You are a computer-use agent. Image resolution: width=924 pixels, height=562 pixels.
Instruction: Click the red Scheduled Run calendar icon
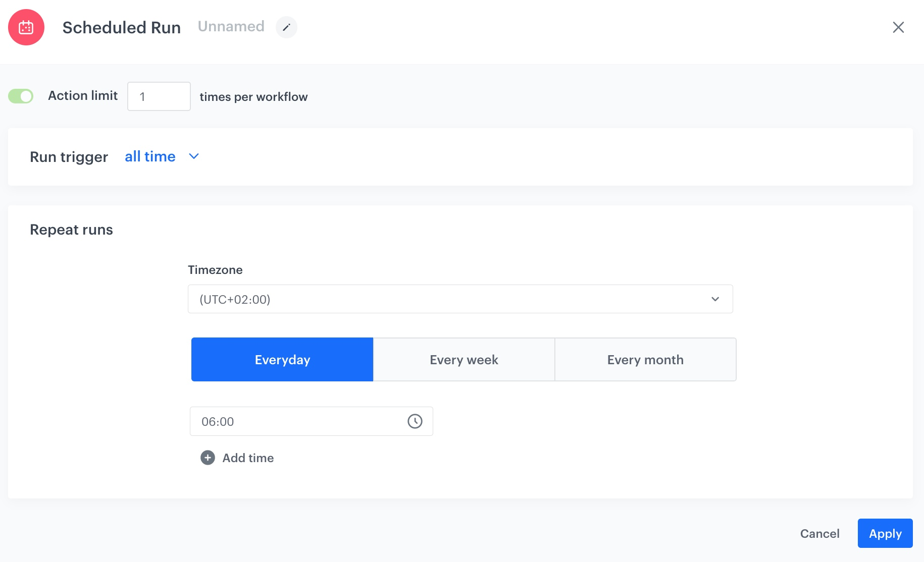[26, 27]
